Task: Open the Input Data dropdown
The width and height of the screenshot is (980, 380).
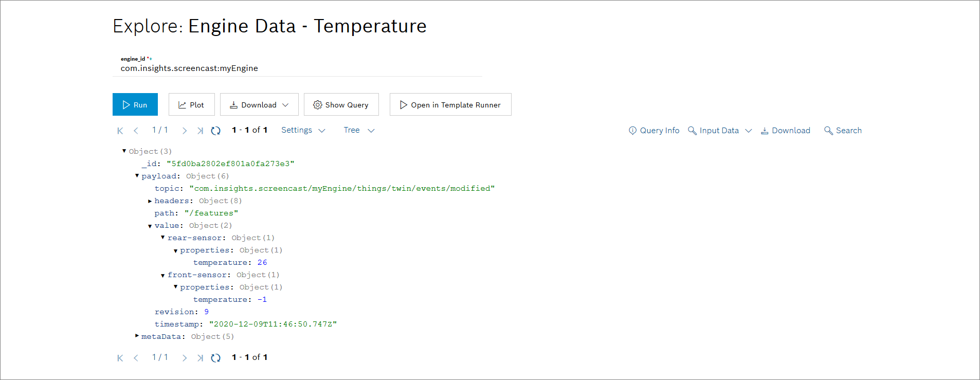Action: click(x=720, y=131)
